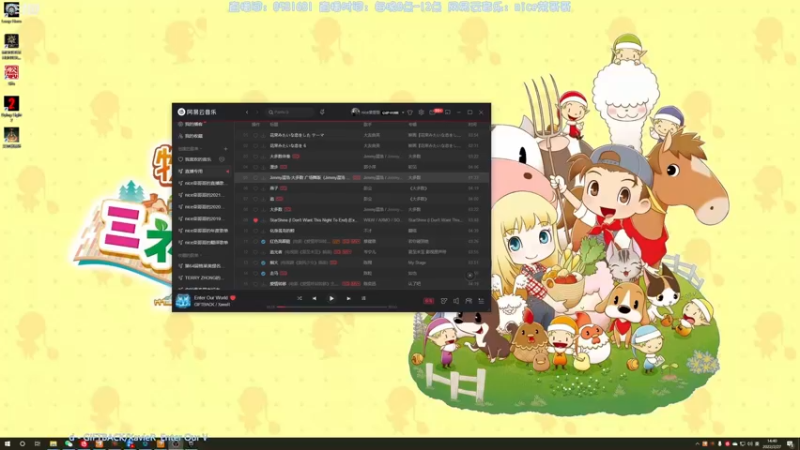Play previous track

click(x=314, y=298)
